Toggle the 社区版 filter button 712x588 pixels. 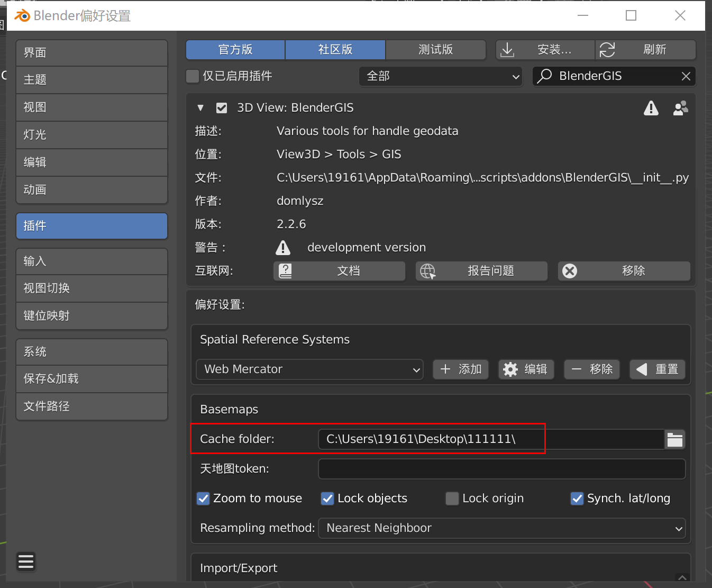[335, 50]
